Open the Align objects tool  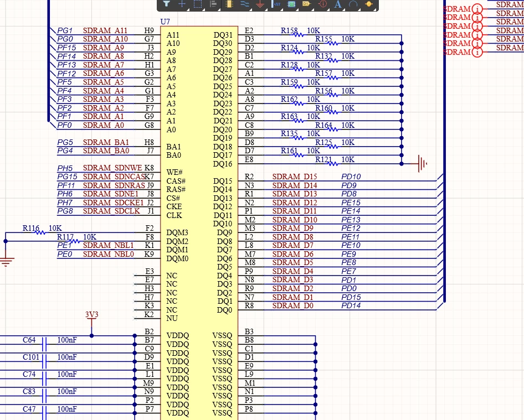pyautogui.click(x=213, y=4)
